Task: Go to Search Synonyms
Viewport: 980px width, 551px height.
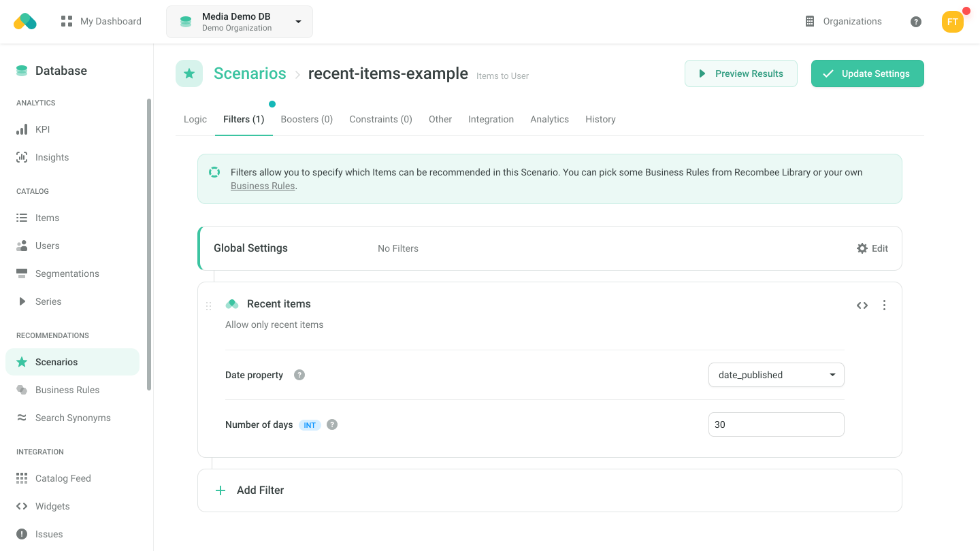Action: [x=73, y=418]
